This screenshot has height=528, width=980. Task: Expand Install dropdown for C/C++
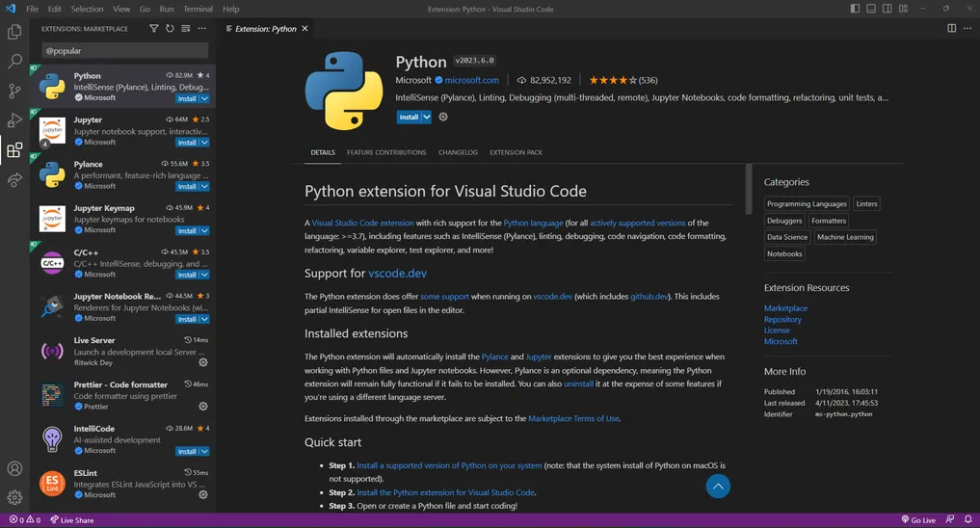(204, 275)
